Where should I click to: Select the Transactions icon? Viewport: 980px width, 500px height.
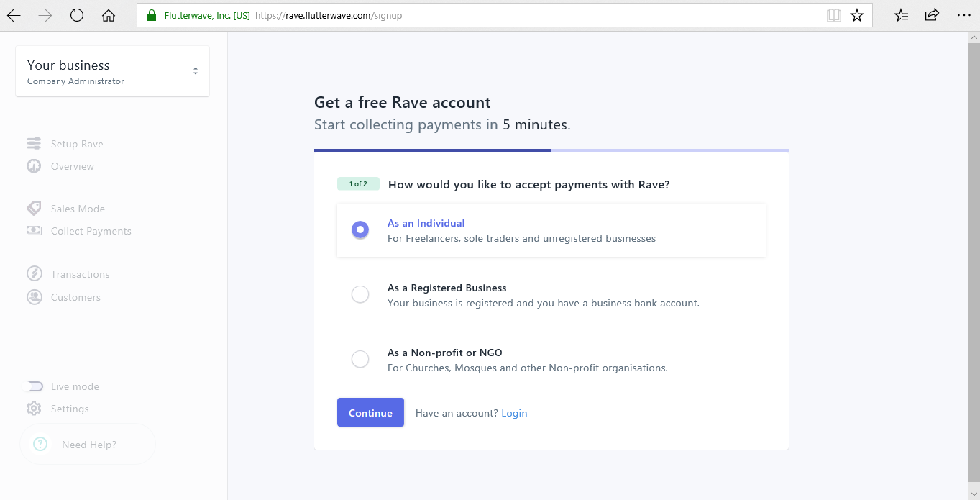[x=34, y=273]
